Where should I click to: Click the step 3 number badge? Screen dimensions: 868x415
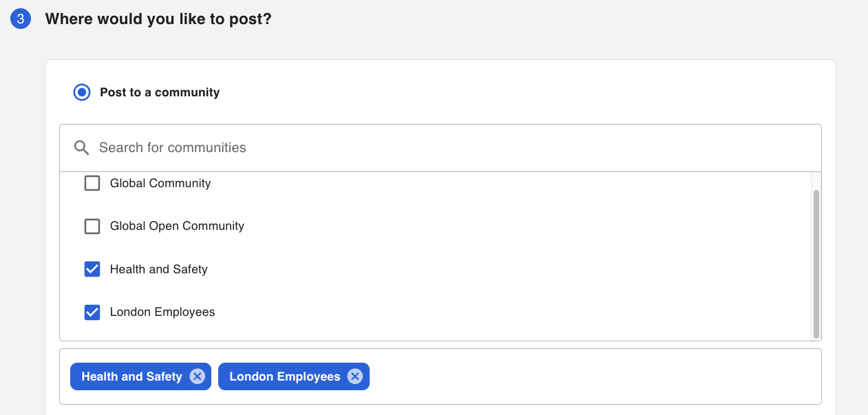pyautogui.click(x=21, y=19)
